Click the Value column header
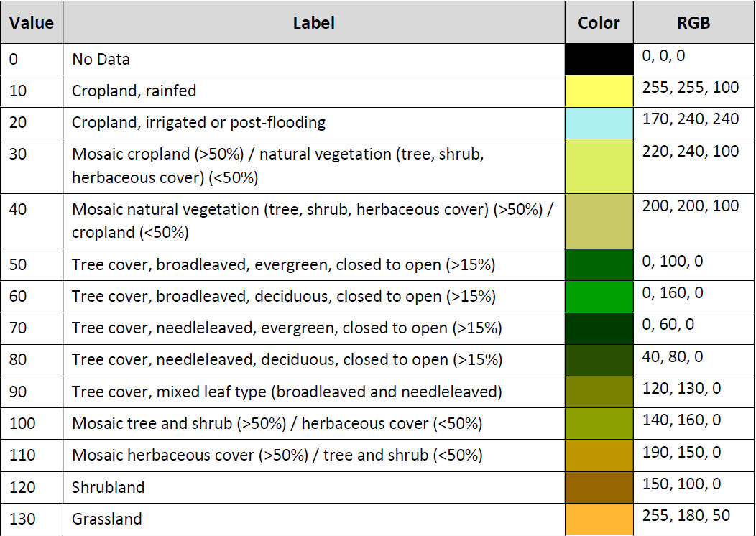 click(32, 22)
